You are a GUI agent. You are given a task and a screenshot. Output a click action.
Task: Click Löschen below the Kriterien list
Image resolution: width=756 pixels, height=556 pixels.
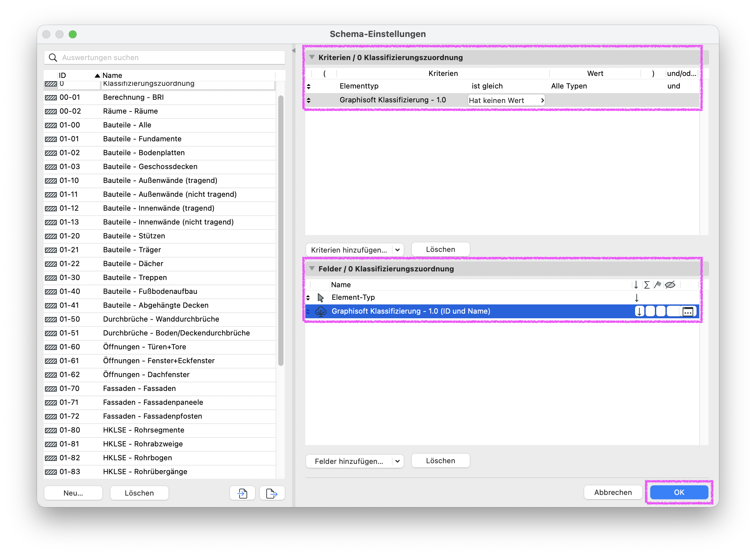[440, 249]
